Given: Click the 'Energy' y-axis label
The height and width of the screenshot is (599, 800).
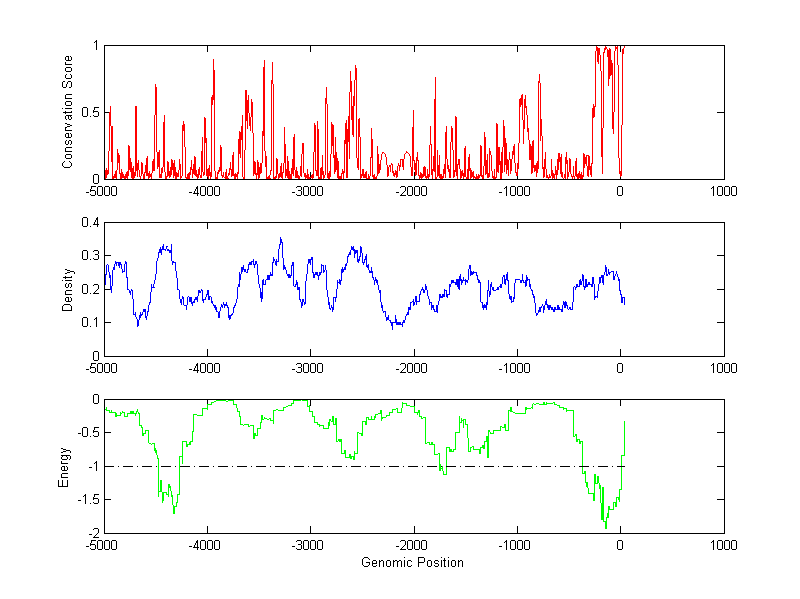Looking at the screenshot, I should (x=67, y=466).
